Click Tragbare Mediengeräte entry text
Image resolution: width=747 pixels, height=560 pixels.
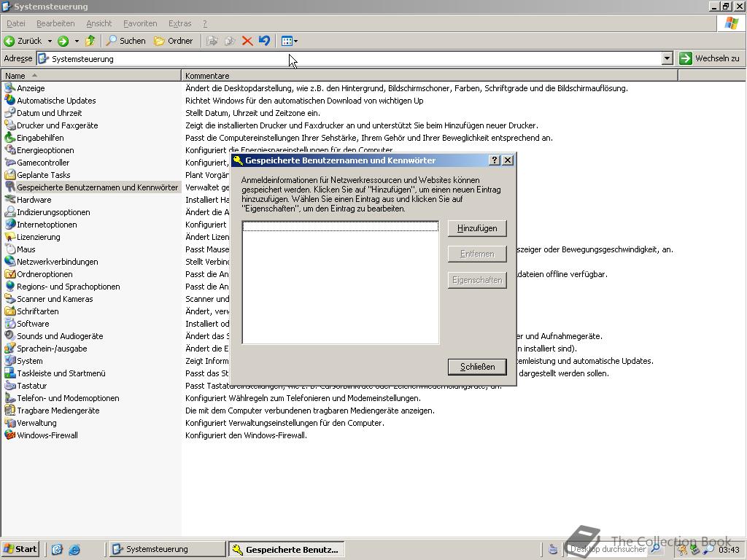(58, 411)
